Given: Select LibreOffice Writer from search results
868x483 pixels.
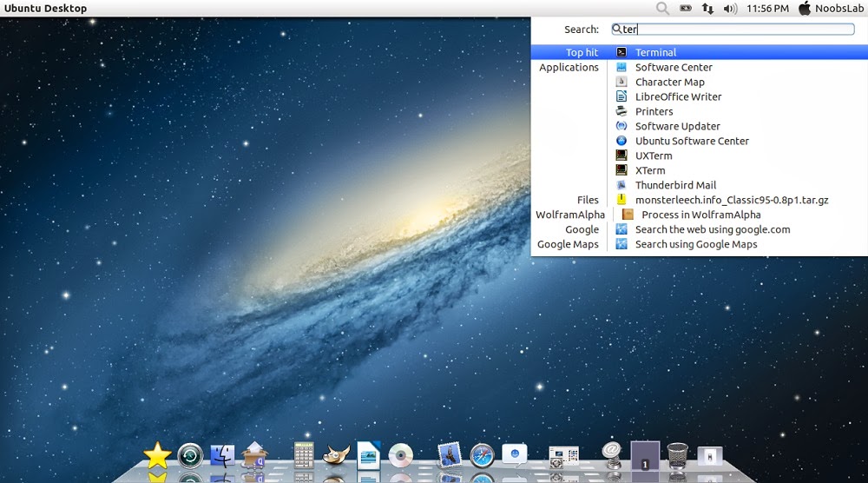Looking at the screenshot, I should pyautogui.click(x=678, y=96).
